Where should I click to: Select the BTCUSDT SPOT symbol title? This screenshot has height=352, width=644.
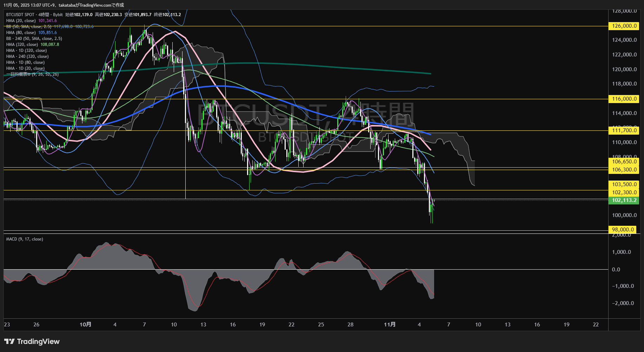click(20, 15)
